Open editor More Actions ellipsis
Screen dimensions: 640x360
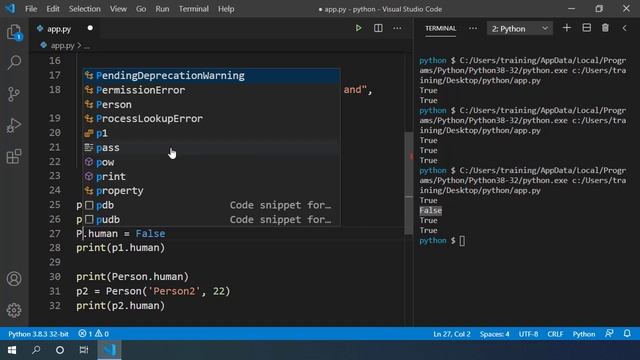pyautogui.click(x=397, y=28)
